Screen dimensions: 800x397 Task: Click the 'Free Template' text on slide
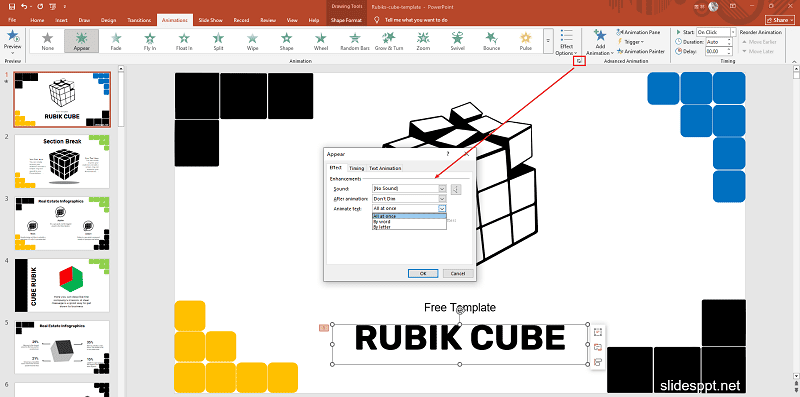click(x=460, y=307)
